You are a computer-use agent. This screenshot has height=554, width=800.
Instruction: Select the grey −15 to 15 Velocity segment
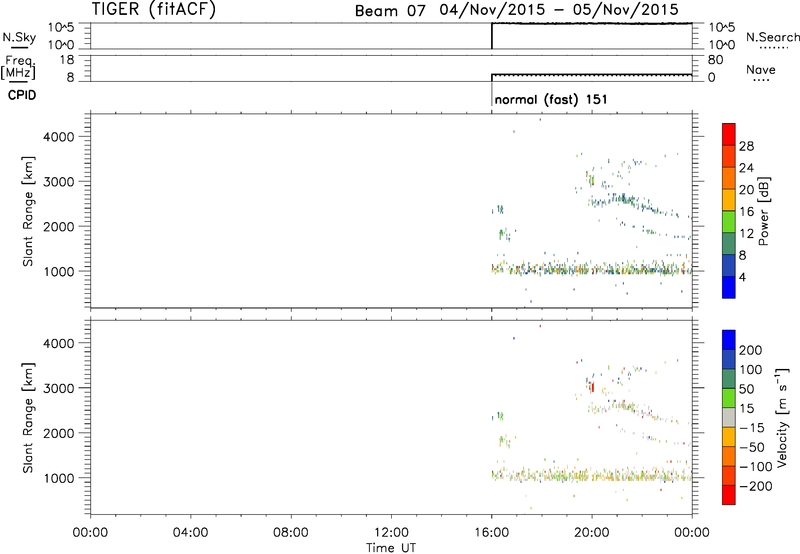click(x=729, y=417)
